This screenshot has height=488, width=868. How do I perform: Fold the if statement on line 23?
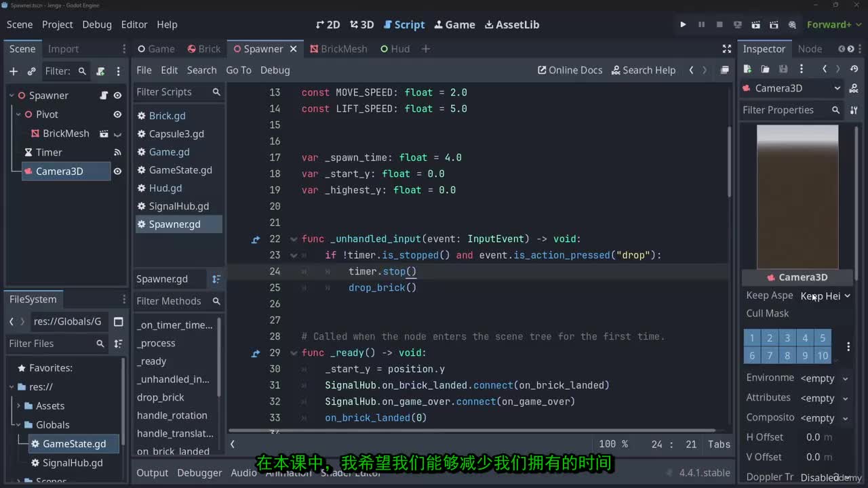click(294, 256)
